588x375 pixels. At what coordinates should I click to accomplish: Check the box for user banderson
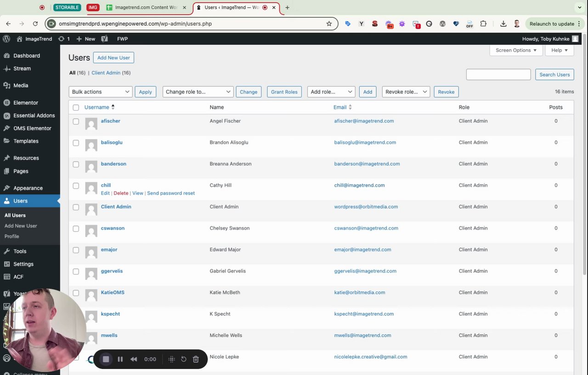[76, 164]
